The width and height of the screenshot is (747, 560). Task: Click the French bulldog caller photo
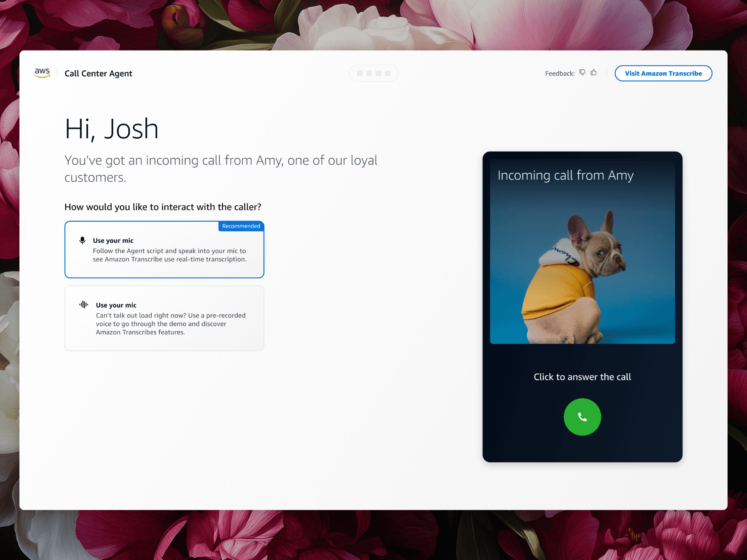click(582, 251)
